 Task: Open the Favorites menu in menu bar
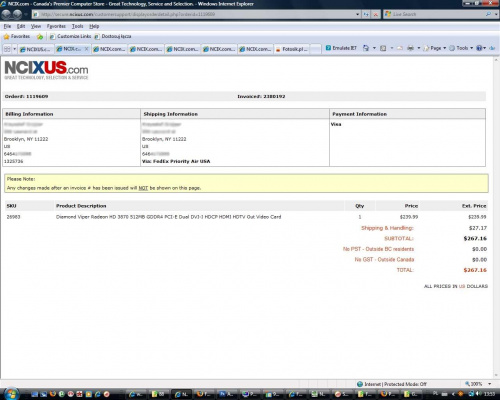click(56, 26)
